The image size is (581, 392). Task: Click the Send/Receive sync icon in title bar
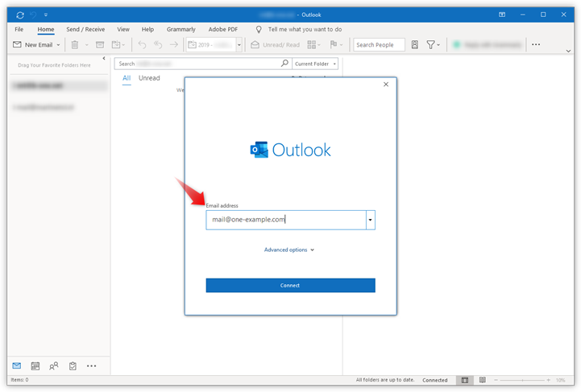click(20, 14)
